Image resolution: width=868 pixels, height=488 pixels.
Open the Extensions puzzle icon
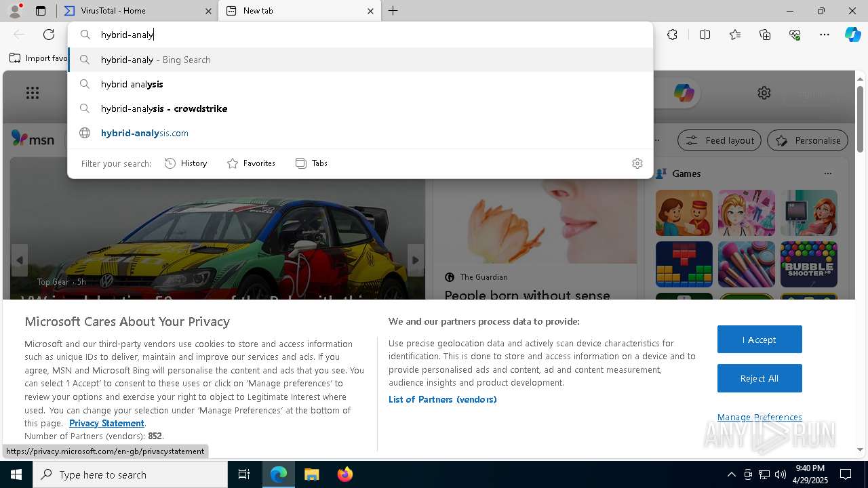(x=672, y=35)
